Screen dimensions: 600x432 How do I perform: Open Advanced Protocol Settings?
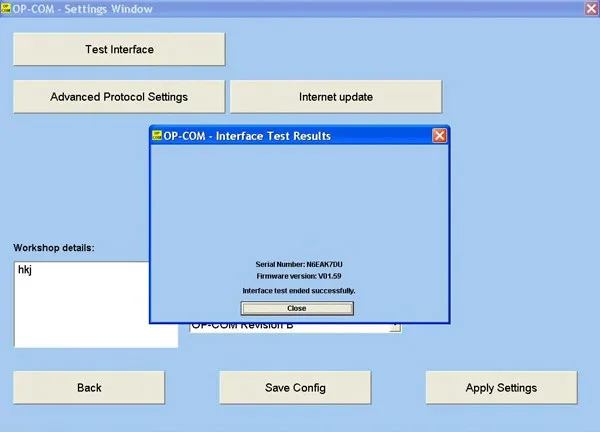(119, 97)
